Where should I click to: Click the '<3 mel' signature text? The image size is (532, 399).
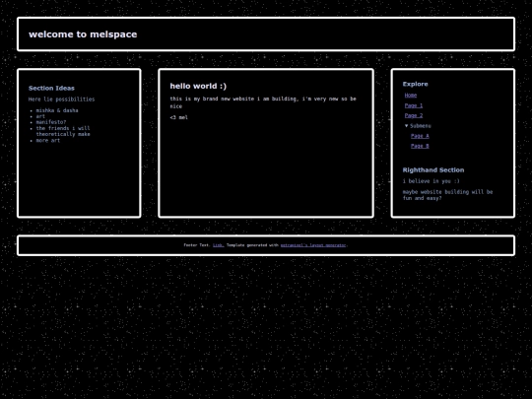point(178,117)
